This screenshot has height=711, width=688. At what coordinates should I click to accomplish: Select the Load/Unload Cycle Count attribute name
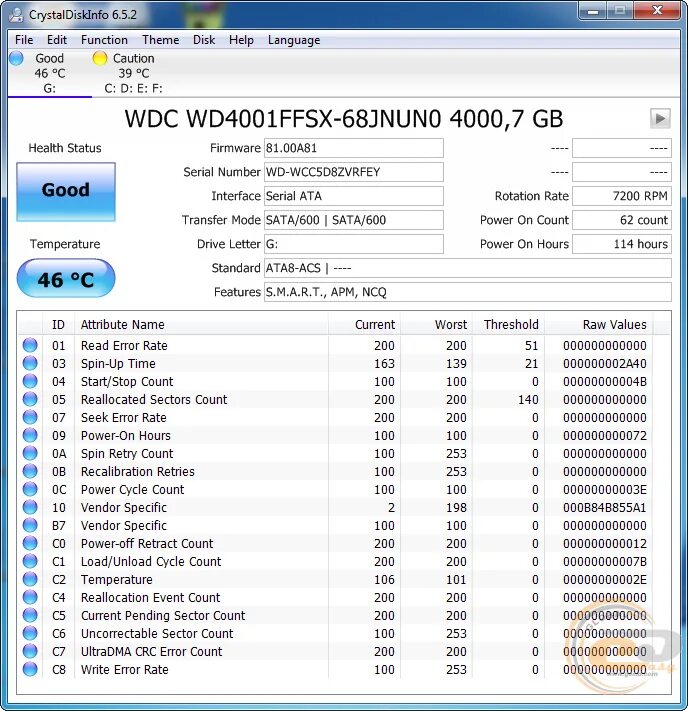point(151,561)
